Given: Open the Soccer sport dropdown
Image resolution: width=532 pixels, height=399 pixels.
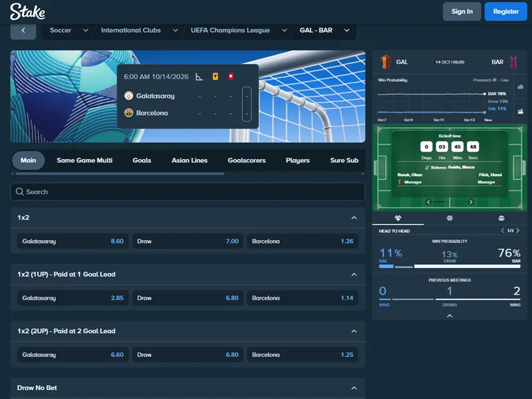Looking at the screenshot, I should coord(69,31).
